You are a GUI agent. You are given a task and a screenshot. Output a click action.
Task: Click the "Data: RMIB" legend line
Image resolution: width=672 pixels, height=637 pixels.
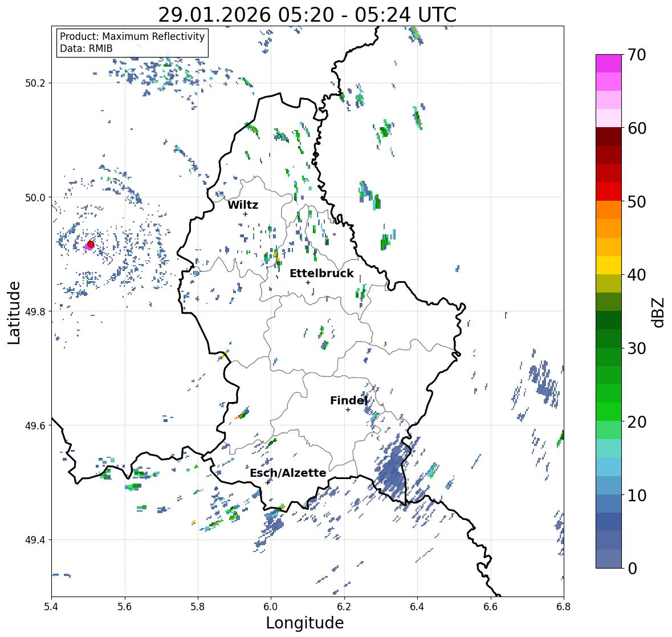pyautogui.click(x=86, y=48)
